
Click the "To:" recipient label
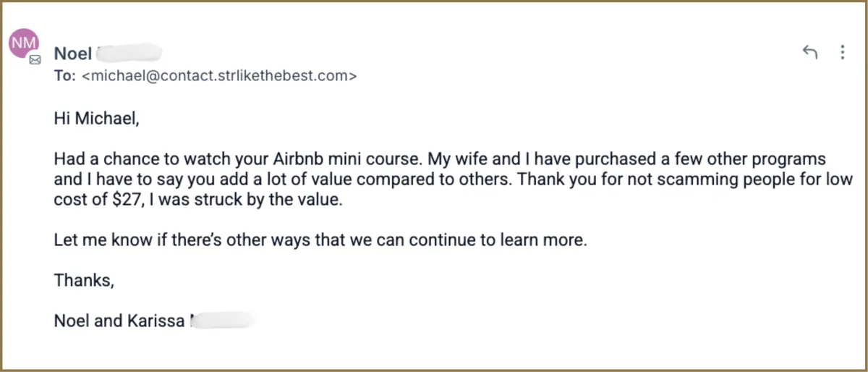click(64, 75)
